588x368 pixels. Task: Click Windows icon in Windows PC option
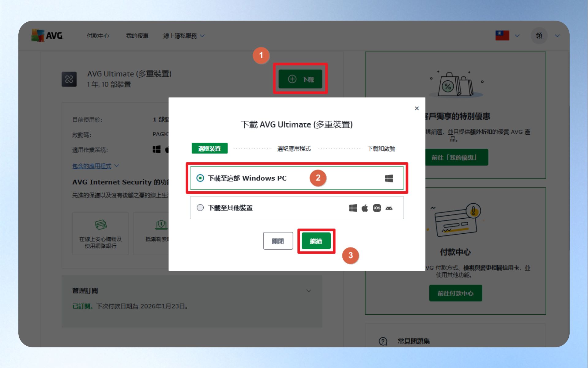(x=389, y=178)
